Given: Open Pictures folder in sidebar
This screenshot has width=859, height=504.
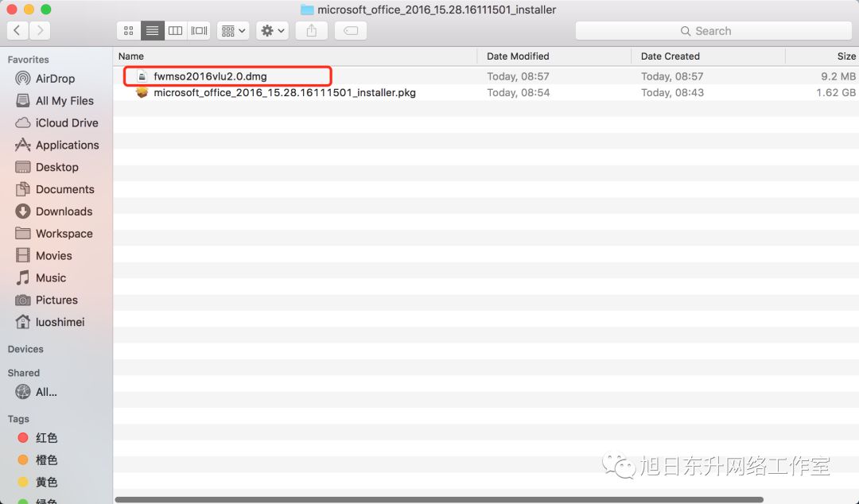Looking at the screenshot, I should pyautogui.click(x=47, y=300).
